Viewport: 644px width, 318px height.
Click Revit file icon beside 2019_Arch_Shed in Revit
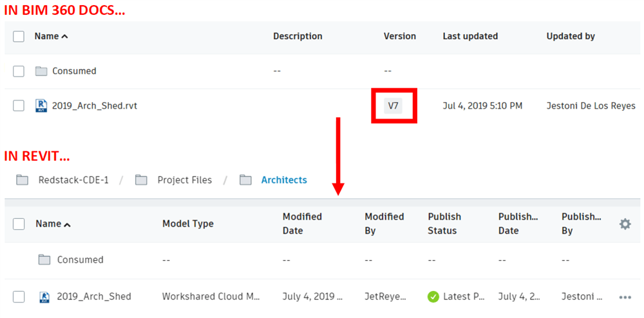pos(44,297)
